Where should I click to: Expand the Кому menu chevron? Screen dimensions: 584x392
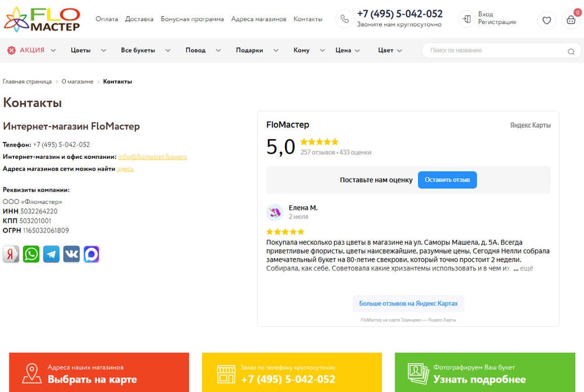coord(322,50)
